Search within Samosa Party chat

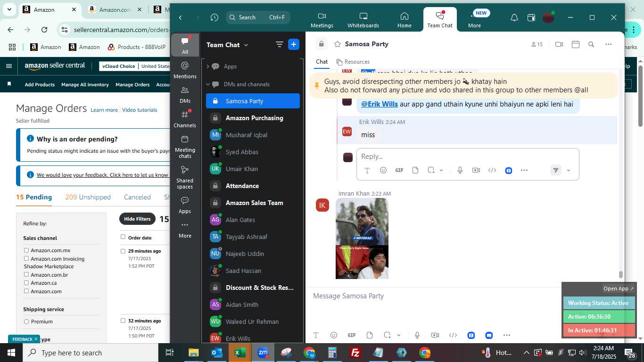point(591,44)
